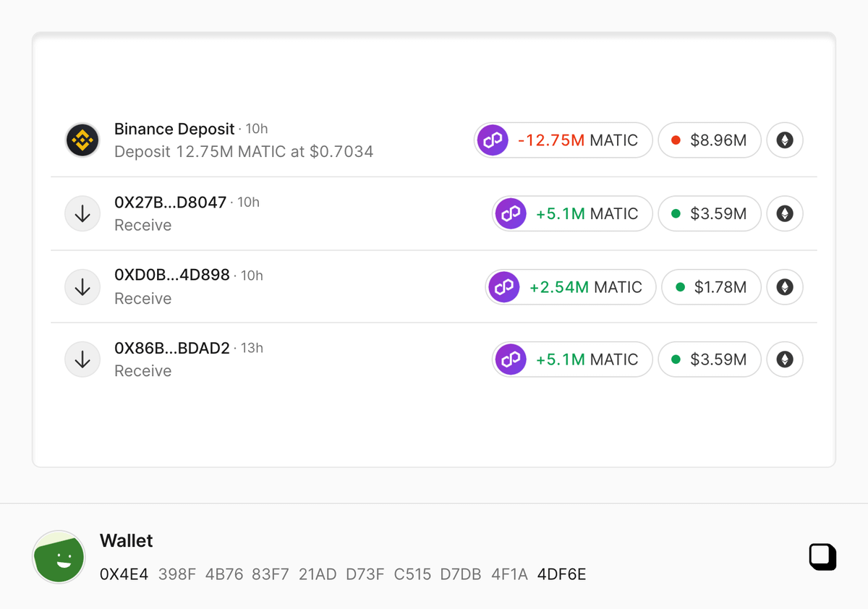This screenshot has height=609, width=868.
Task: Click 'Receive' label under 0XD0B...4D898
Action: click(142, 299)
